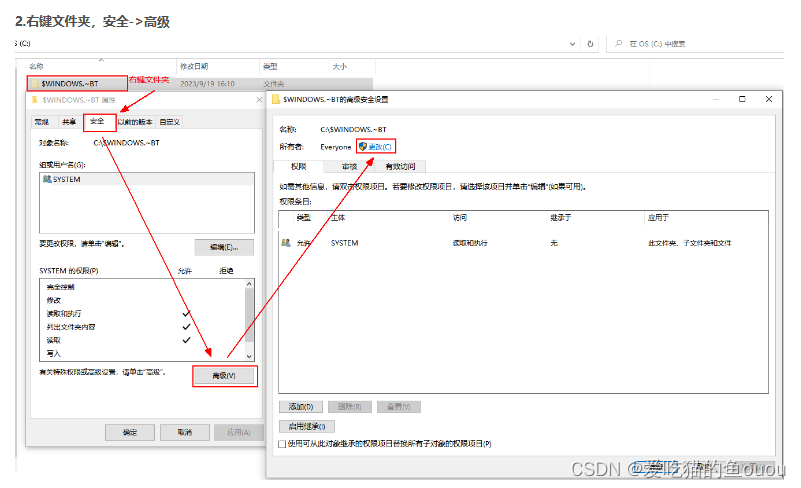Select the $WINDOWS.~BT folder row in Explorer
Viewport: 801px width, 488px height.
coord(200,83)
